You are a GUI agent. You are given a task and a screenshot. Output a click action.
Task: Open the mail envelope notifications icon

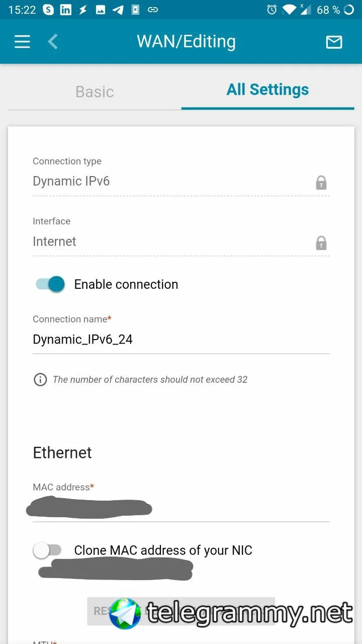pyautogui.click(x=334, y=42)
